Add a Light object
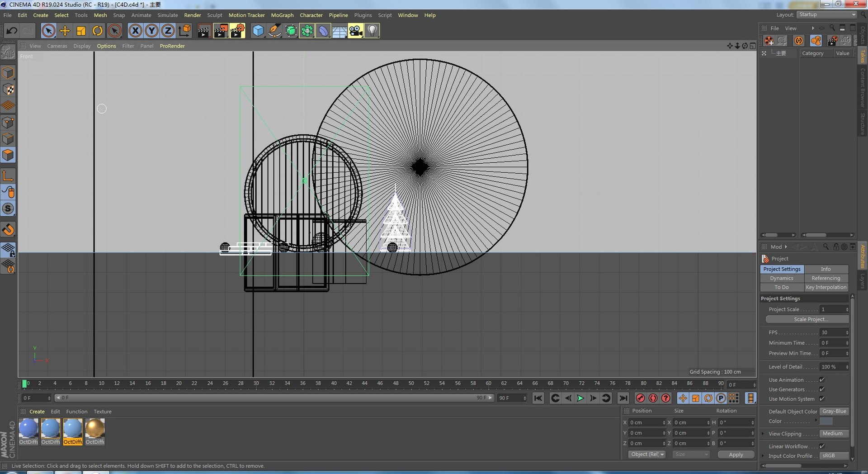Viewport: 868px width, 474px height. click(372, 31)
